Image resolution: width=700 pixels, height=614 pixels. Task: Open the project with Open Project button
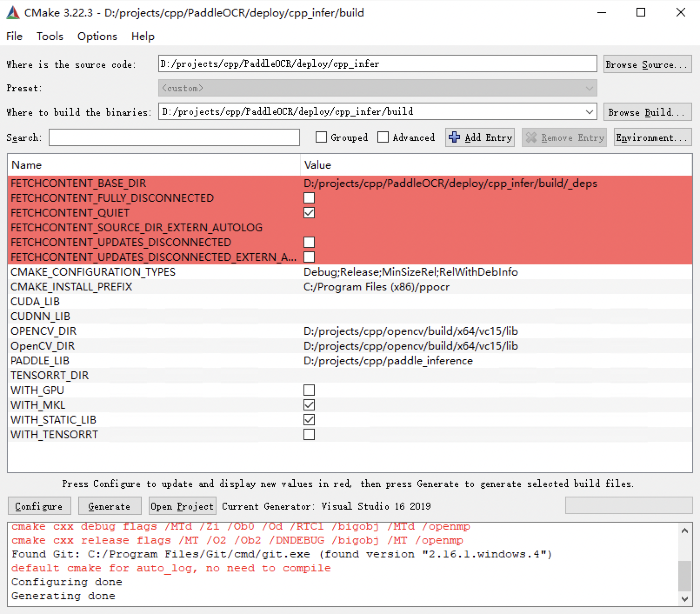point(182,506)
